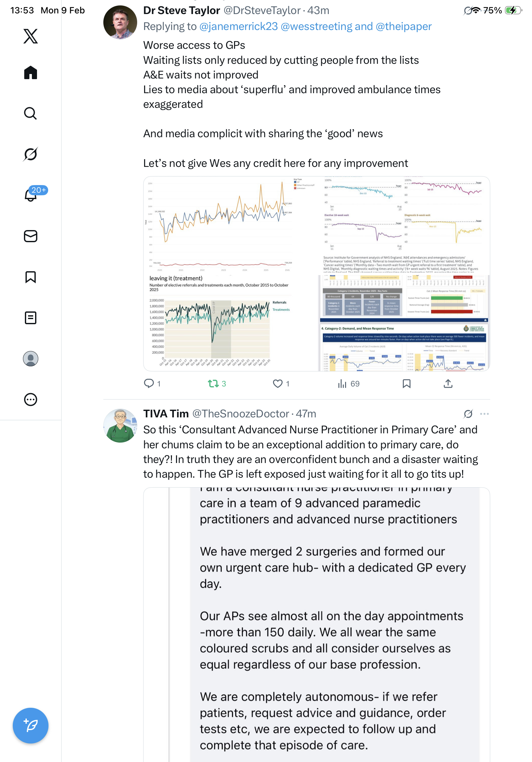532x762 pixels.
Task: Open Bookmarks in the sidebar
Action: (x=31, y=277)
